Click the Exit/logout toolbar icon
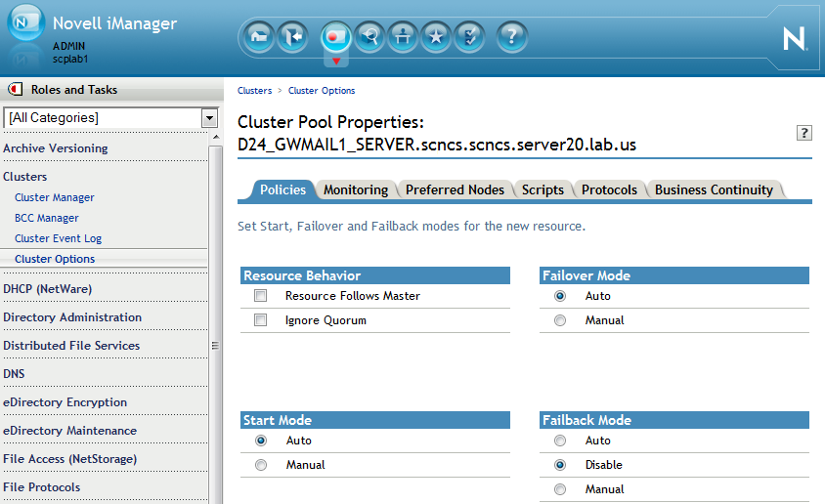Image resolution: width=825 pixels, height=504 pixels. pos(292,37)
